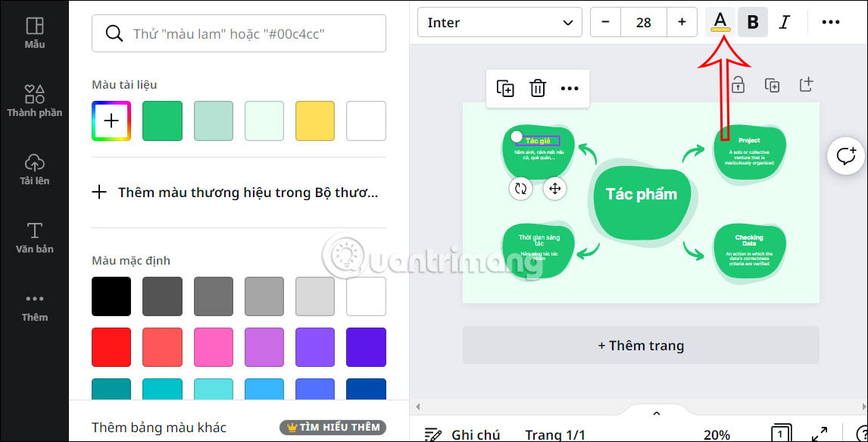
Task: Click the TÌM HIỂU THÊM button
Action: point(333,427)
